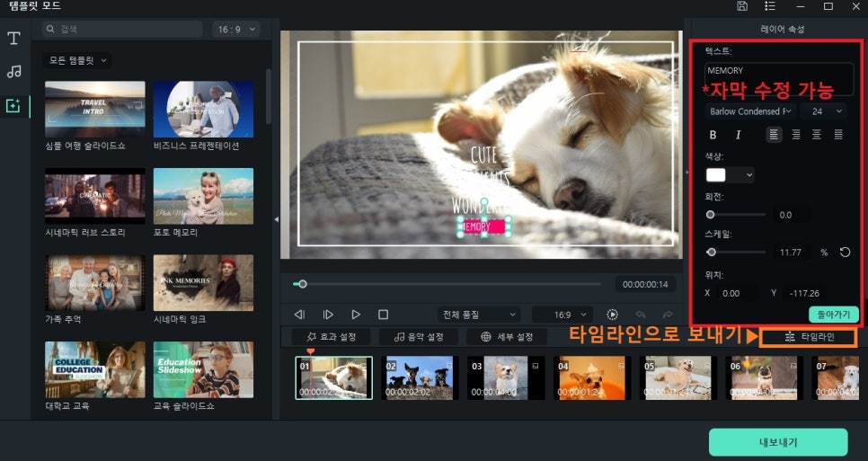Open the 세부 설정 tab
The width and height of the screenshot is (868, 461).
[507, 336]
